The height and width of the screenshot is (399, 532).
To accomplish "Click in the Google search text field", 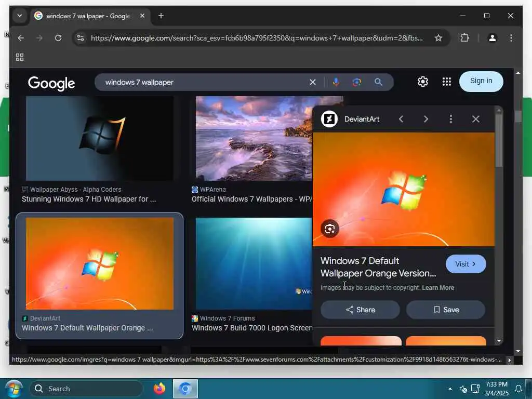I will pyautogui.click(x=204, y=82).
